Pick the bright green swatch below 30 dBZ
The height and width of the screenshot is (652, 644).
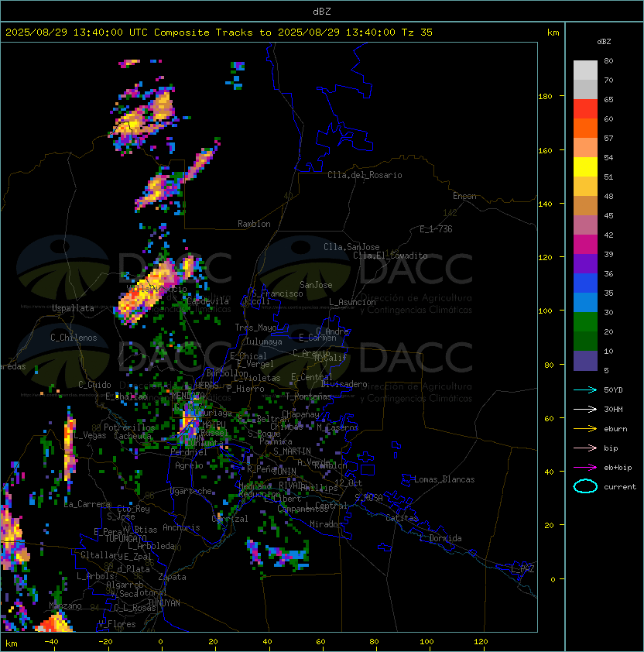(585, 322)
